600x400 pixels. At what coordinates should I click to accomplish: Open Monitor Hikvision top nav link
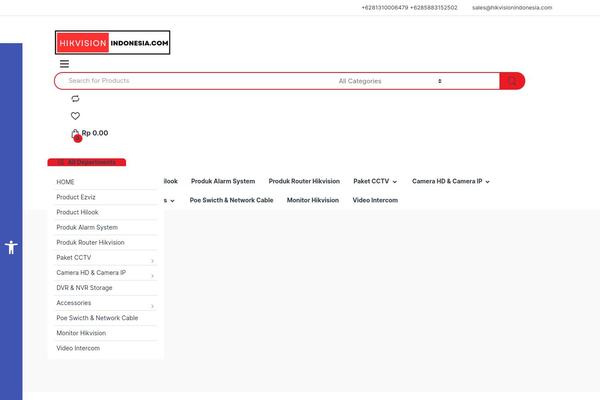tap(313, 200)
